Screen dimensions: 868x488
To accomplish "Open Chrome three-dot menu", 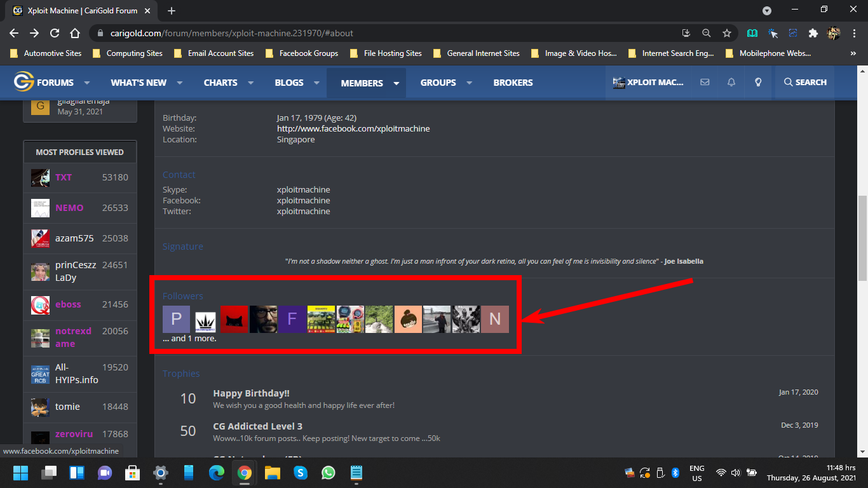I will click(x=853, y=33).
